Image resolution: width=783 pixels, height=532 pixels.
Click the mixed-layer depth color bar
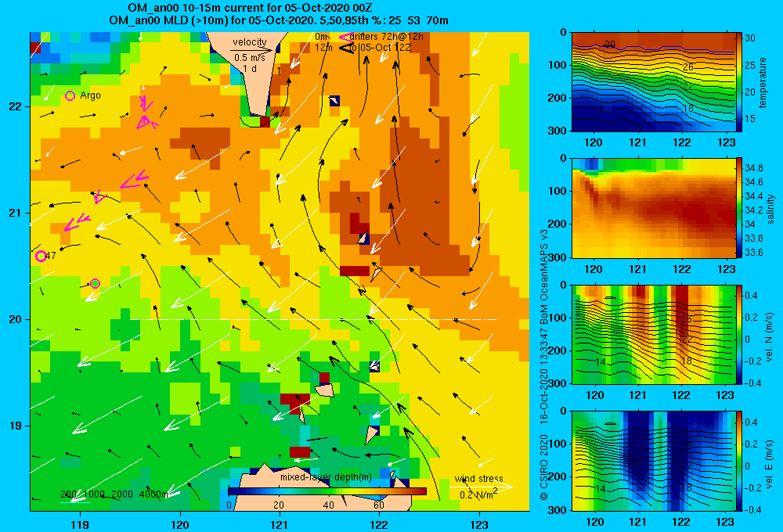click(327, 491)
